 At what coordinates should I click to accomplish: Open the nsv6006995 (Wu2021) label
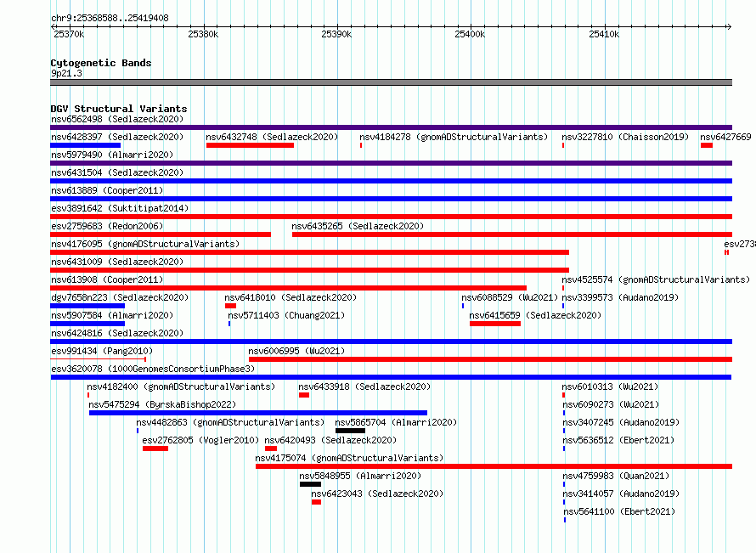(296, 351)
